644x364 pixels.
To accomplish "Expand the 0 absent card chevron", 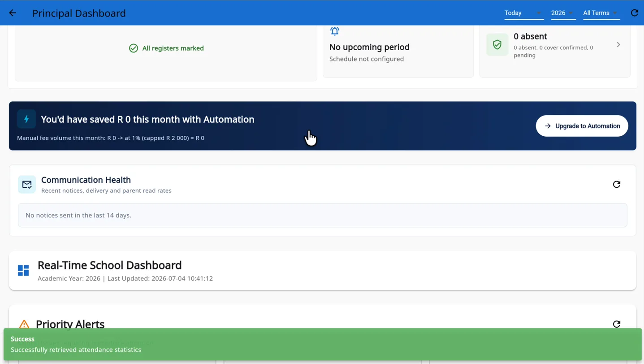I will point(618,45).
